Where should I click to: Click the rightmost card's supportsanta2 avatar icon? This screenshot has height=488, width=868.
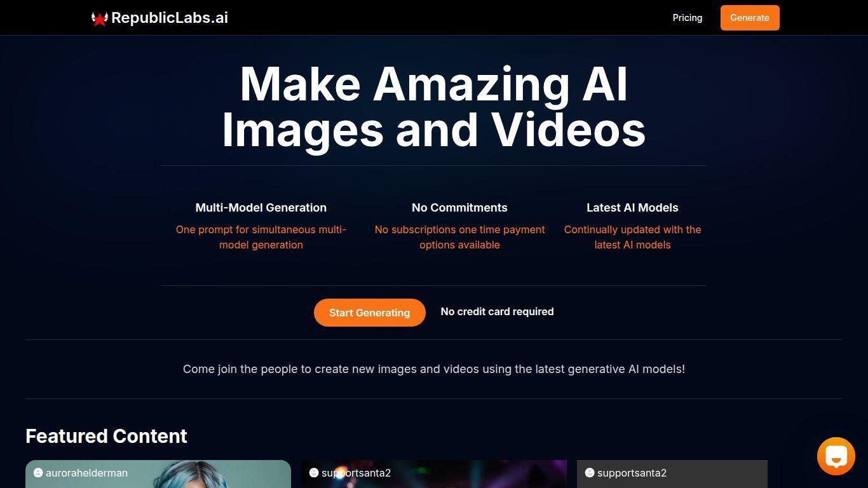click(x=589, y=473)
